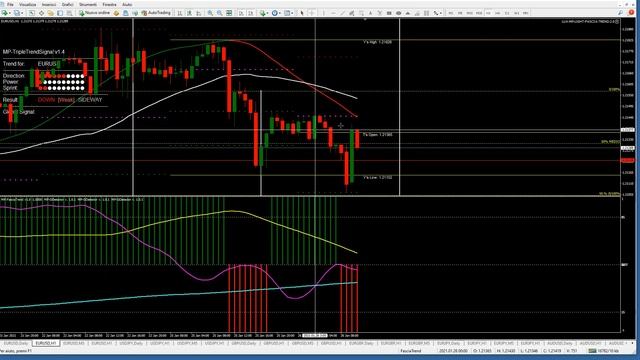Launch the MetaEditor yellow icon
Screen dimensions: 640x360
click(x=116, y=13)
